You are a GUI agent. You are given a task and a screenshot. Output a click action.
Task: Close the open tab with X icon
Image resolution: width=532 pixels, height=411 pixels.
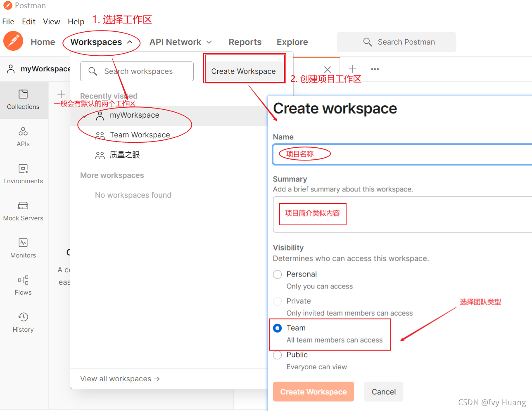point(328,70)
